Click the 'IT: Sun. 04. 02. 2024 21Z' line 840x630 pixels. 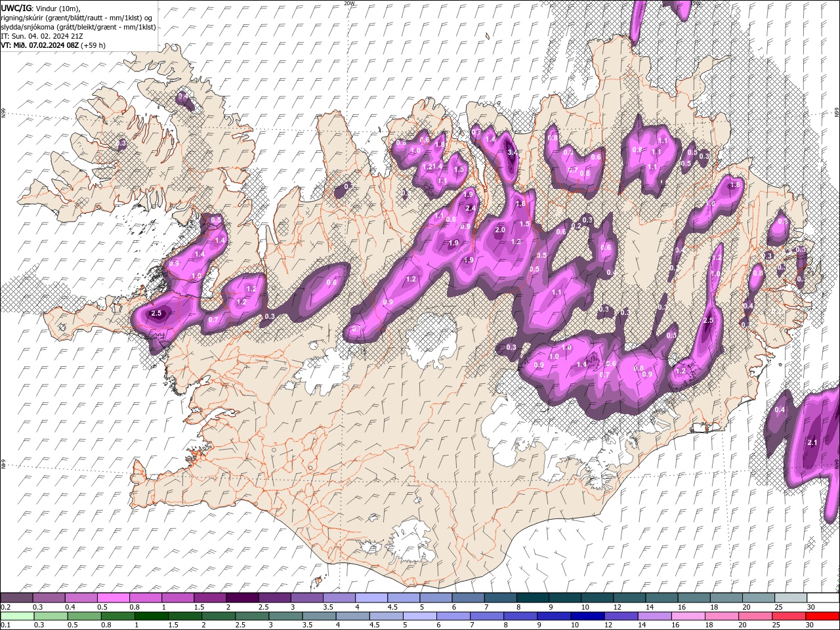42,36
